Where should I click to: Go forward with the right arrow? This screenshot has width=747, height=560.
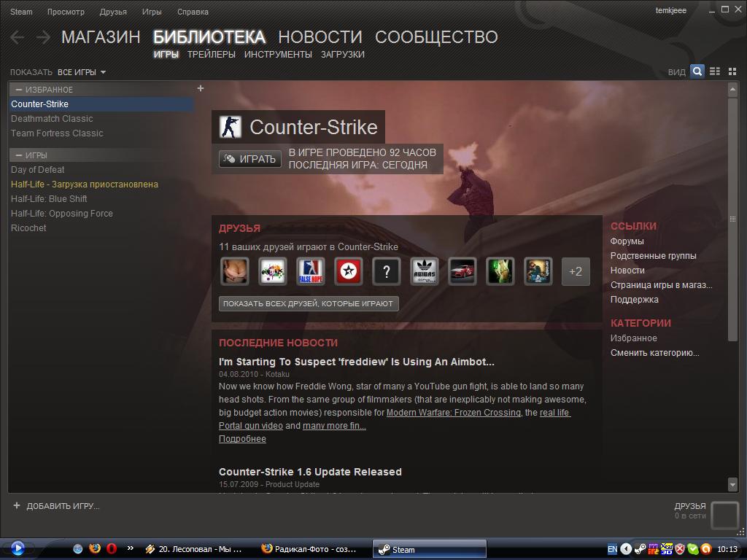(43, 36)
